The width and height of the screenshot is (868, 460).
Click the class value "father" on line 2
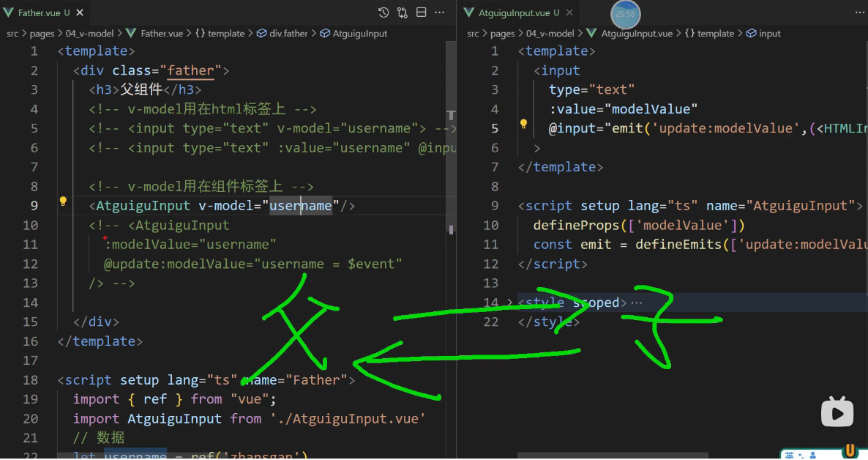click(x=190, y=70)
